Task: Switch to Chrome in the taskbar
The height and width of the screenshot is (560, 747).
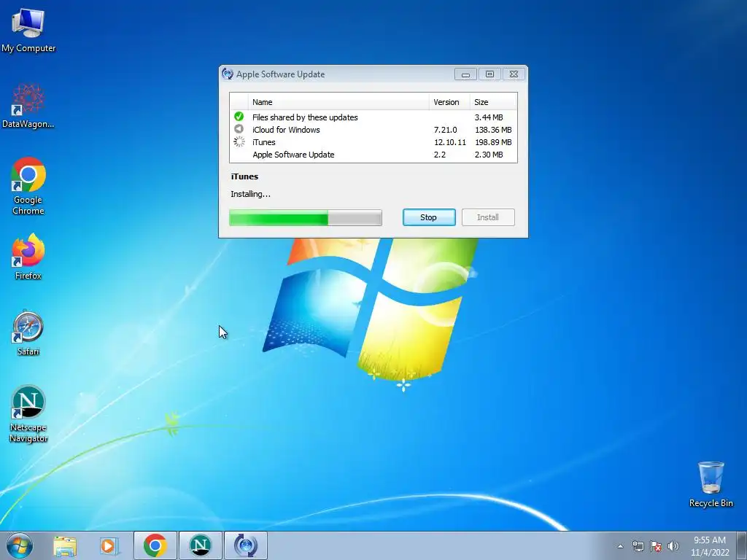Action: click(x=155, y=545)
